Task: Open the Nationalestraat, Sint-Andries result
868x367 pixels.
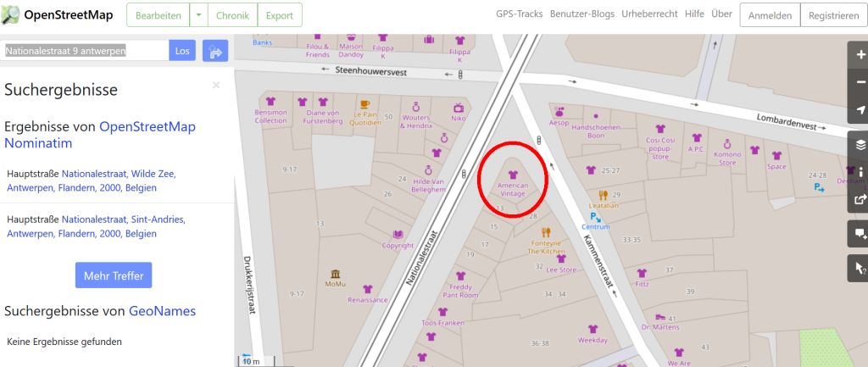Action: click(x=97, y=226)
